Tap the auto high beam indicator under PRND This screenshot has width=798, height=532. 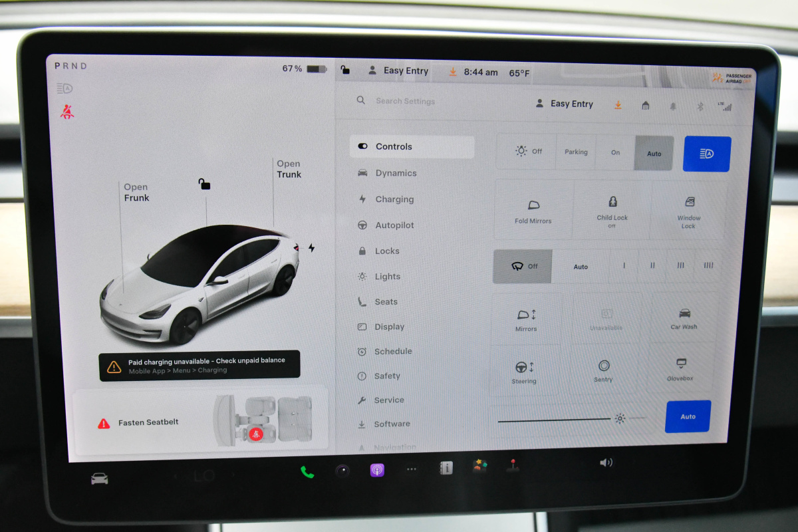65,88
